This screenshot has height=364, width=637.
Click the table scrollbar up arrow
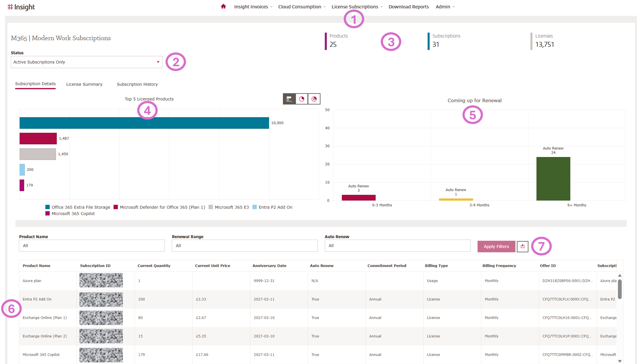tap(620, 276)
